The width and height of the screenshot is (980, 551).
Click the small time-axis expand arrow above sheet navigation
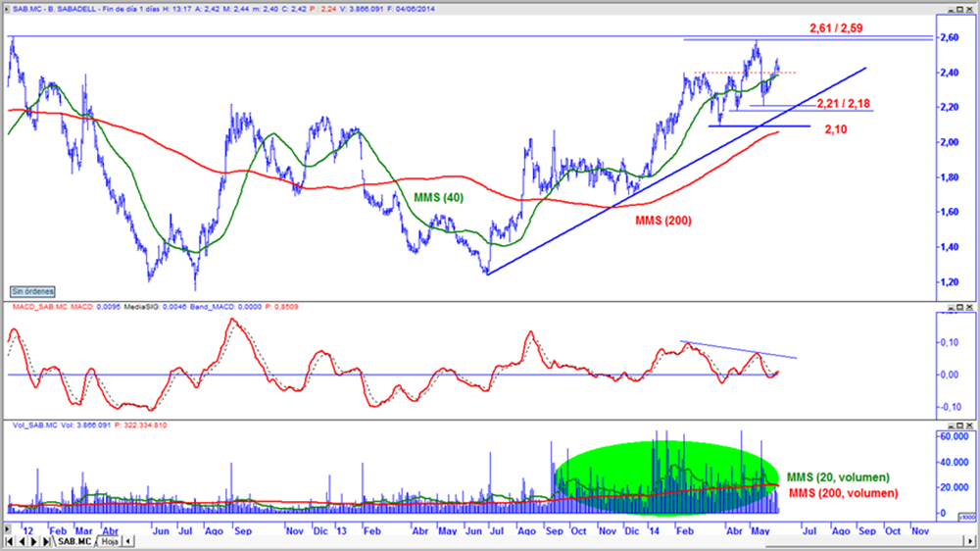click(7, 529)
